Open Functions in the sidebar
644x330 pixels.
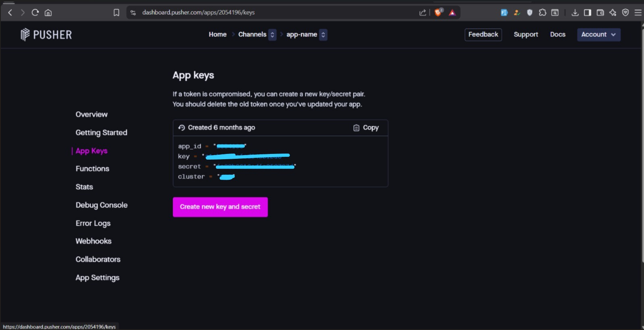pos(92,169)
